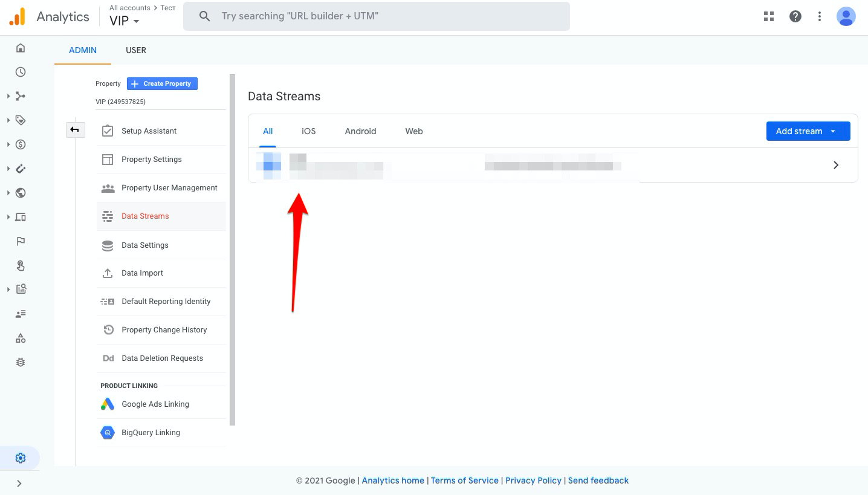Select the Android streams tab

(x=361, y=131)
